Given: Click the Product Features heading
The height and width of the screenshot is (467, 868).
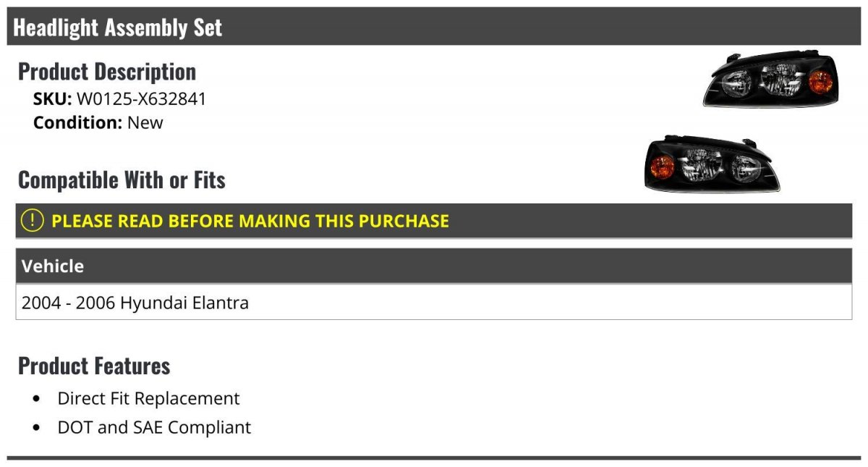Looking at the screenshot, I should click(94, 366).
